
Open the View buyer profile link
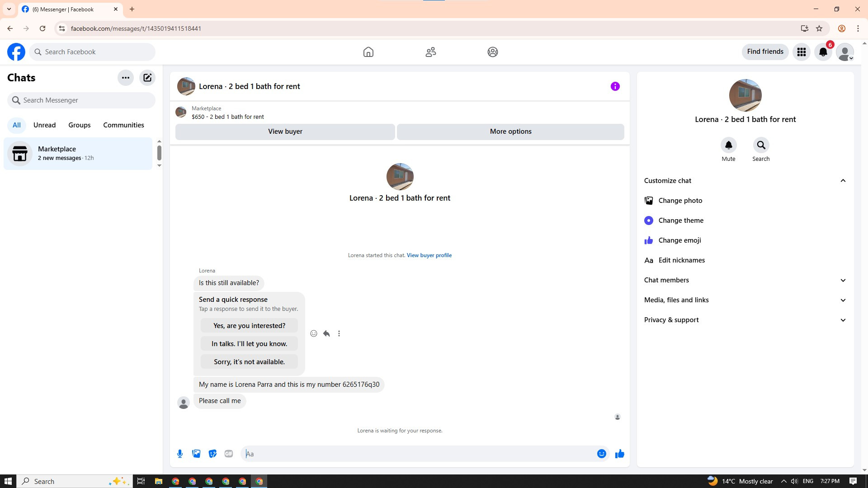pyautogui.click(x=429, y=255)
